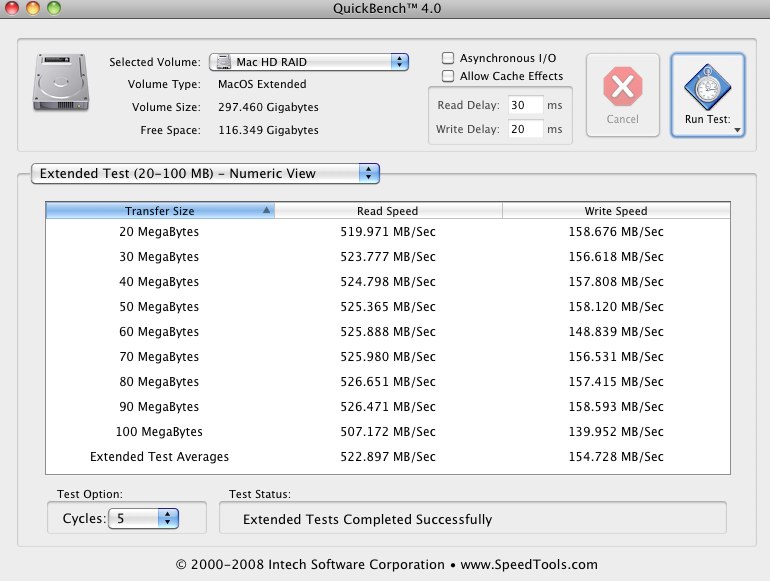
Task: Click write speed 157.808 MB/Sec
Action: 616,281
